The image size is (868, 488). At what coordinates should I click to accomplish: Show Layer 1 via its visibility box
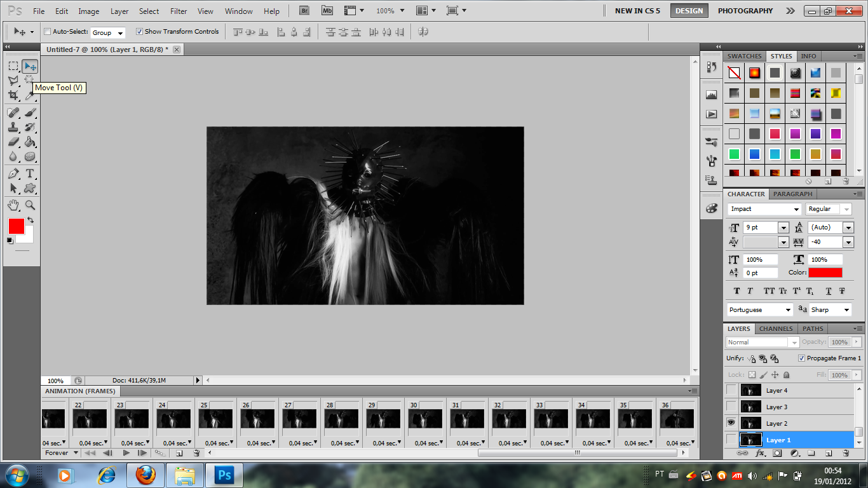(x=731, y=440)
